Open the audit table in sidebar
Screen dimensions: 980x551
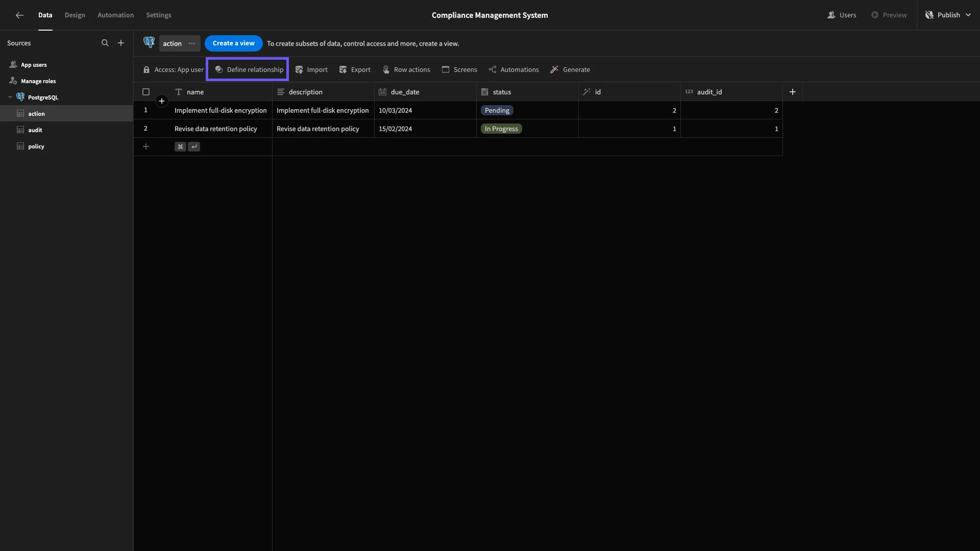click(66, 130)
